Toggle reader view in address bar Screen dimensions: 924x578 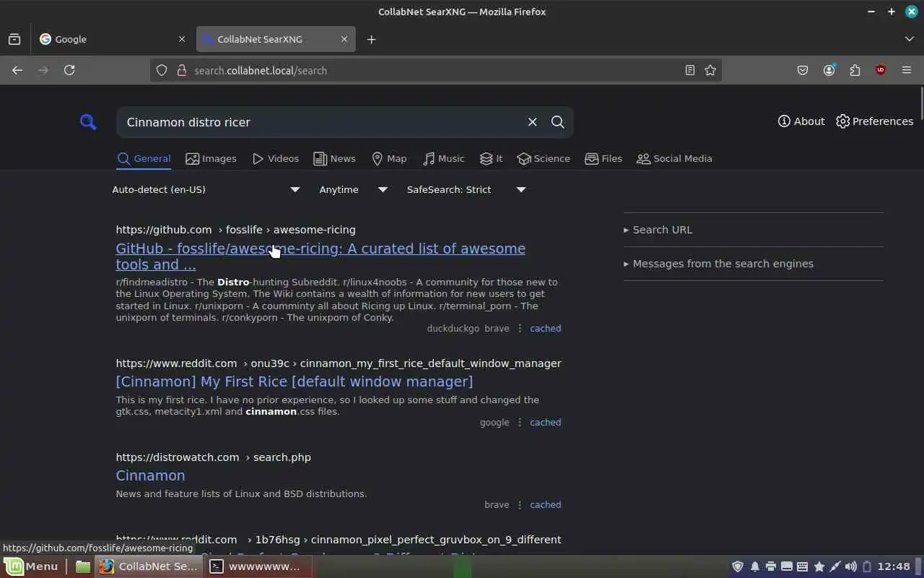pyautogui.click(x=690, y=70)
